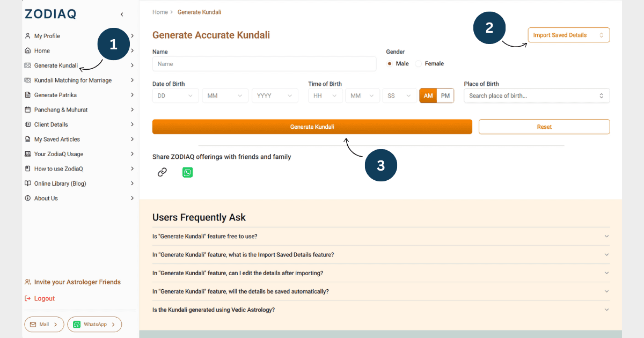Image resolution: width=644 pixels, height=338 pixels.
Task: Collapse the sidebar using the chevron near ZODIAQ
Action: tap(122, 14)
